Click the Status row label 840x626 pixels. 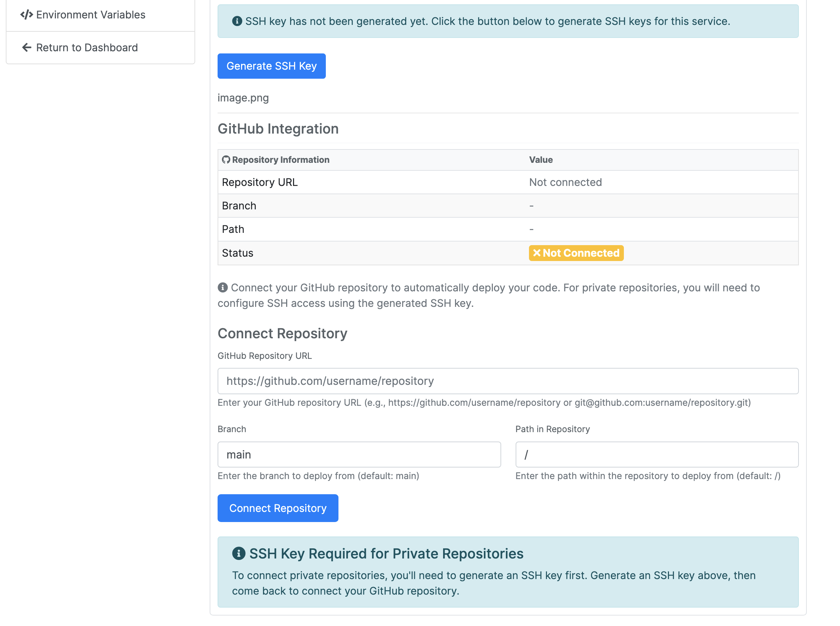coord(237,253)
